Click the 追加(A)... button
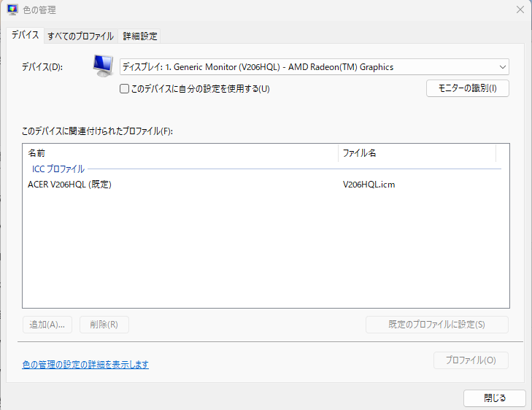 47,325
